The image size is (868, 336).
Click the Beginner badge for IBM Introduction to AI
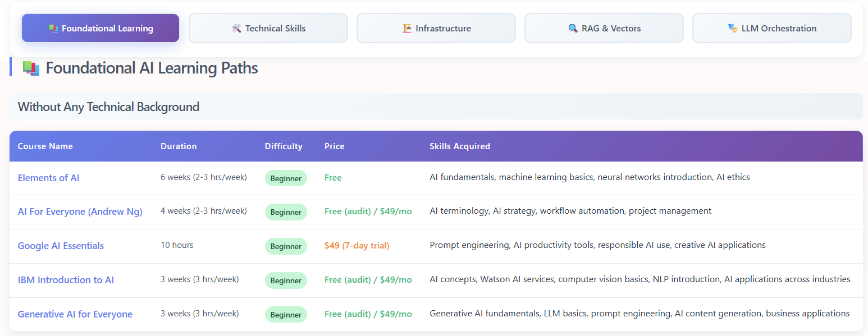coord(286,280)
